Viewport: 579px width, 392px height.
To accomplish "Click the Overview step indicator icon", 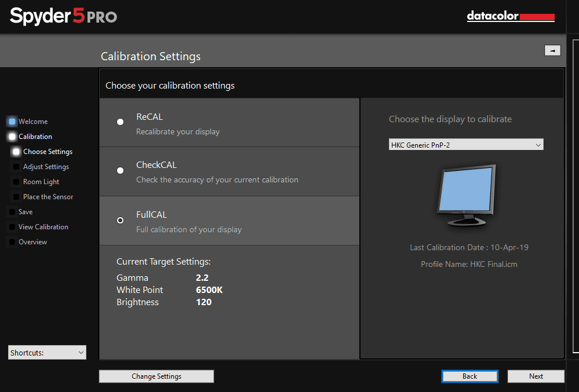I will pos(12,242).
